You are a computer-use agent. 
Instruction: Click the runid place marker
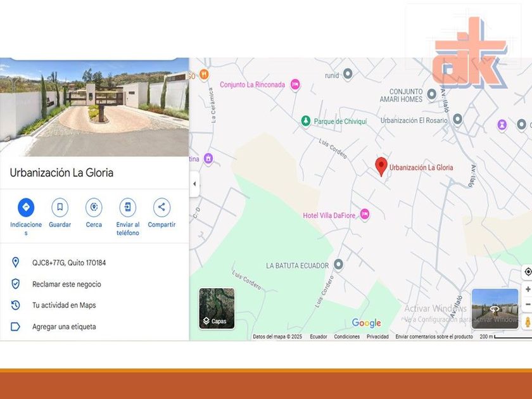pyautogui.click(x=348, y=73)
